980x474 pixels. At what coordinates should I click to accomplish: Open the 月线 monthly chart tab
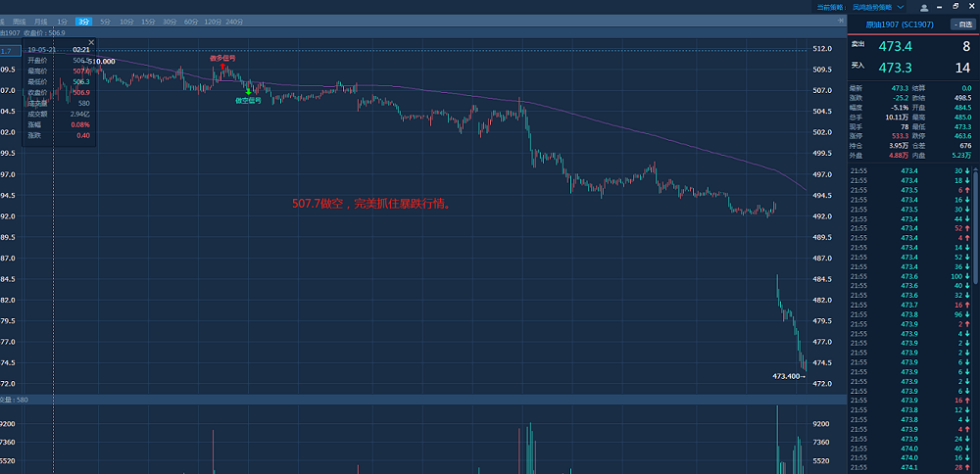coord(39,21)
